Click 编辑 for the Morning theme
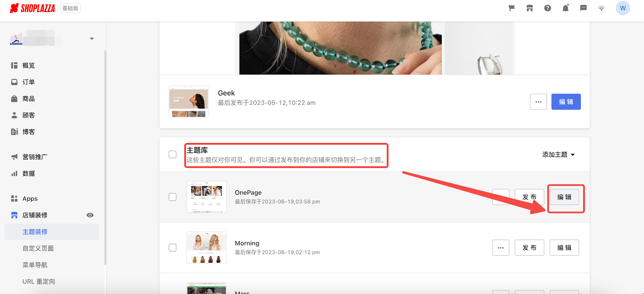This screenshot has width=644, height=294. [564, 248]
